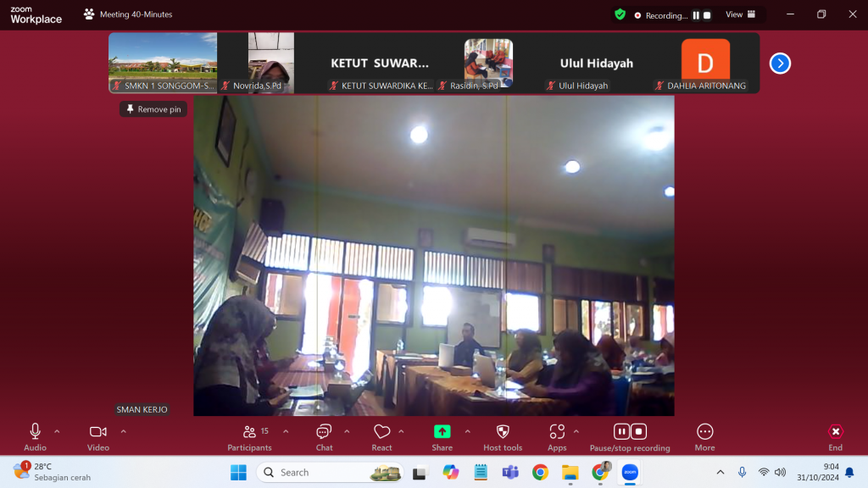The height and width of the screenshot is (488, 868).
Task: Open the View layout menu
Action: pyautogui.click(x=741, y=14)
